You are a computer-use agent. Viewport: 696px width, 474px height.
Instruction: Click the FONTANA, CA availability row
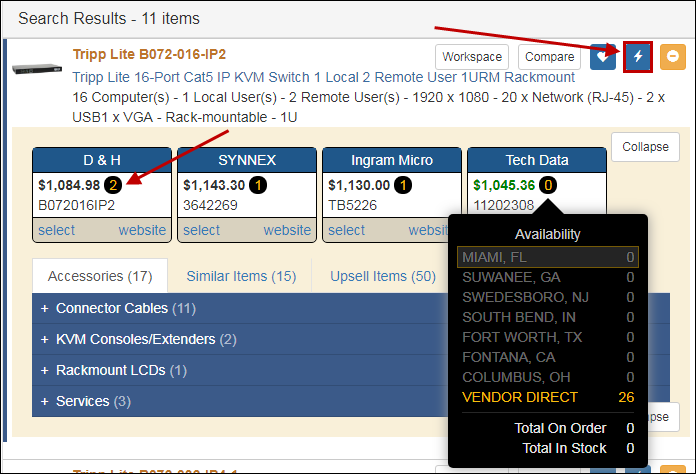548,357
